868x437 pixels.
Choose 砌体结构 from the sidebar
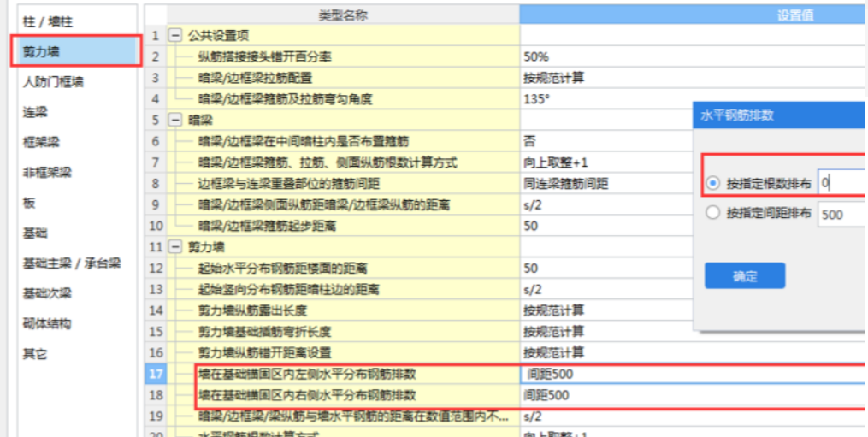[46, 323]
